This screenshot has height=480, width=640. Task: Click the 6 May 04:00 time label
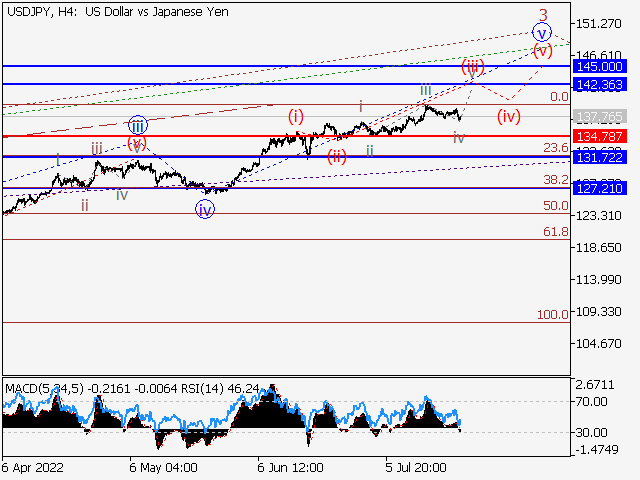coord(163,467)
